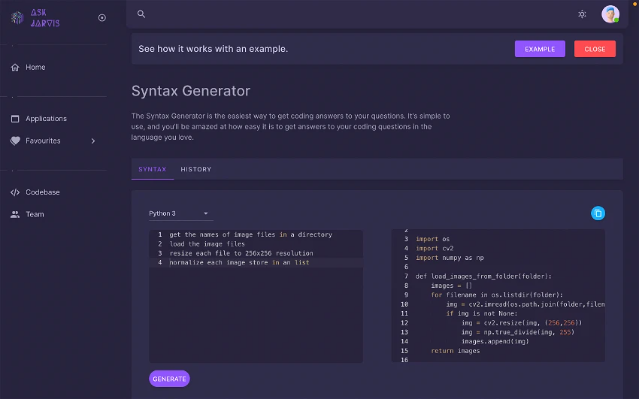Click the GENERATE button

(x=169, y=379)
